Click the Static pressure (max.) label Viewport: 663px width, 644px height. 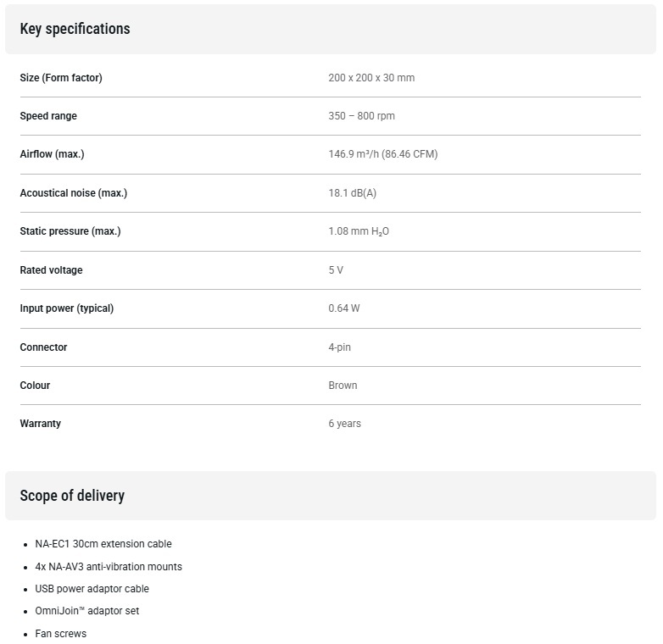[70, 231]
